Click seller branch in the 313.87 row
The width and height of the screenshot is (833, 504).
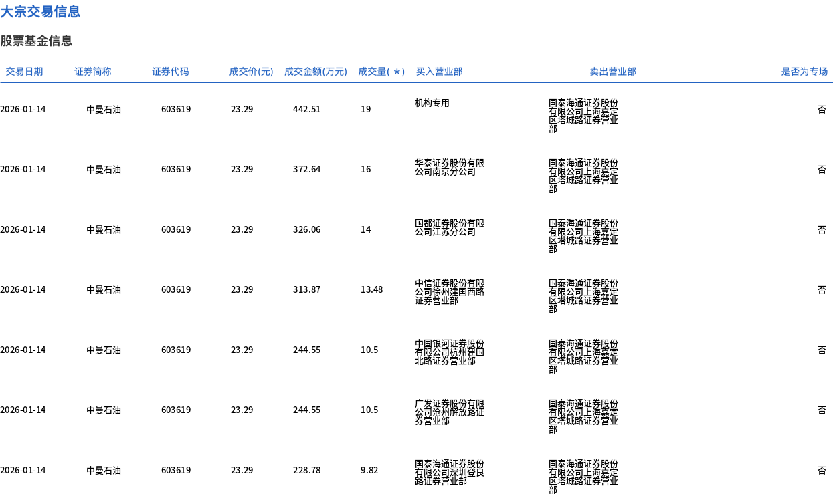[583, 297]
